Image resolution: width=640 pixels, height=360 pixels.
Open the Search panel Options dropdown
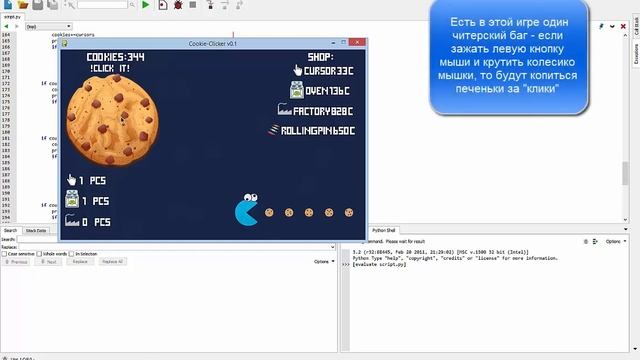(x=324, y=262)
